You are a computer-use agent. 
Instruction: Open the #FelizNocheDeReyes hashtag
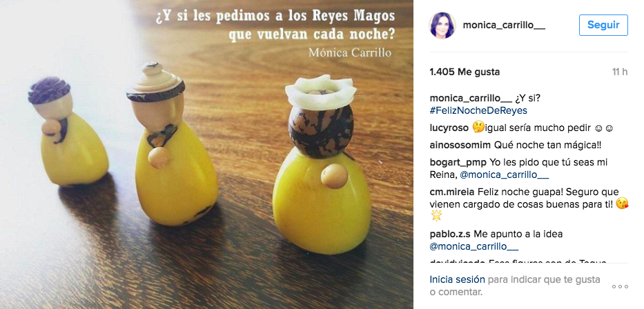[478, 111]
